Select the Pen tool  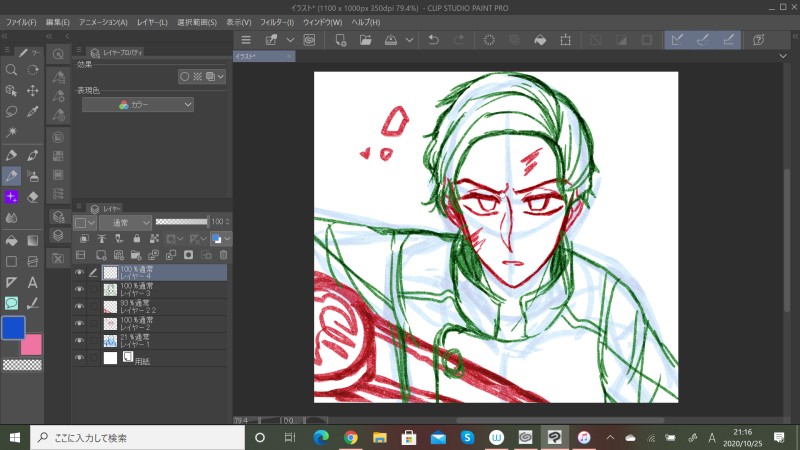11,155
